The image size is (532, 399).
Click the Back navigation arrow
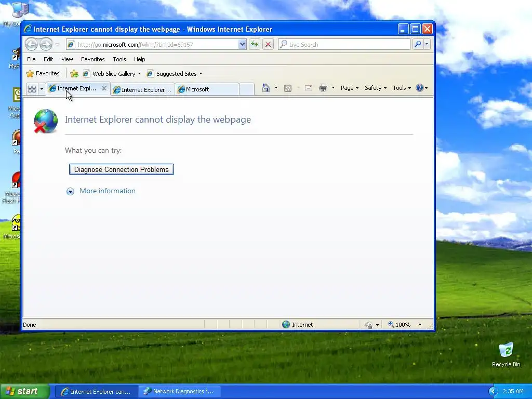(31, 44)
